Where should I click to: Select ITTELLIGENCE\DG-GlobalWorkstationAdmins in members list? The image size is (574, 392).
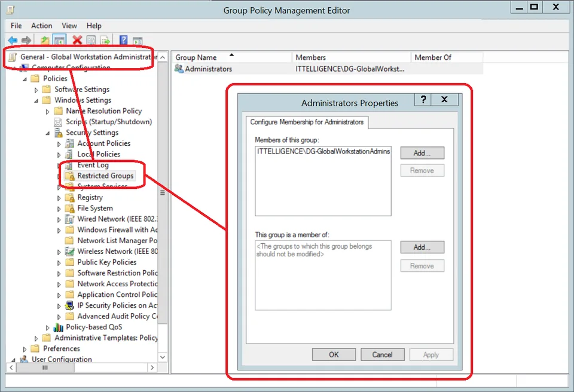323,152
